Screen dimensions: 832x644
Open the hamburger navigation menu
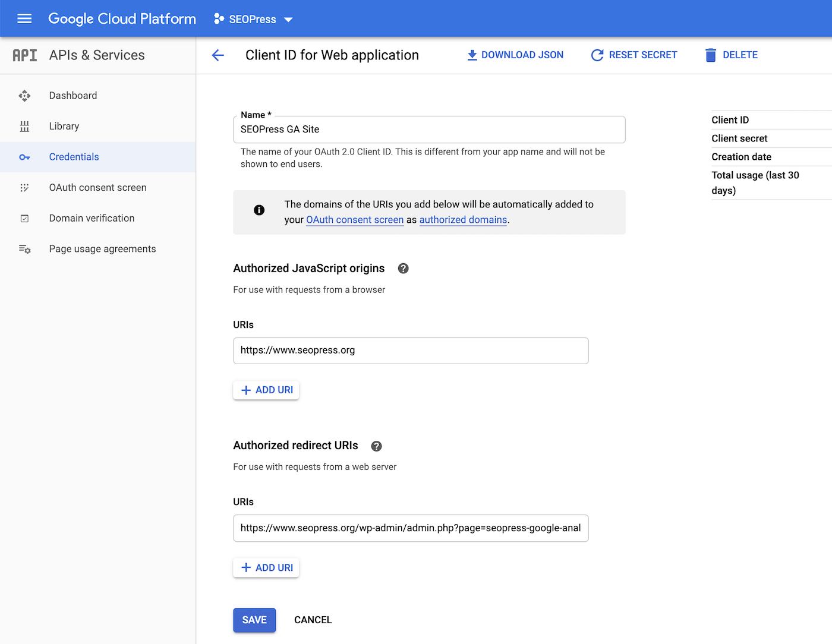(24, 18)
